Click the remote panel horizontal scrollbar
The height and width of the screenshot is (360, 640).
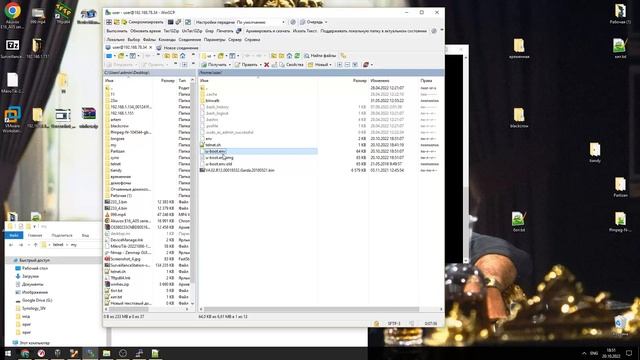click(311, 309)
